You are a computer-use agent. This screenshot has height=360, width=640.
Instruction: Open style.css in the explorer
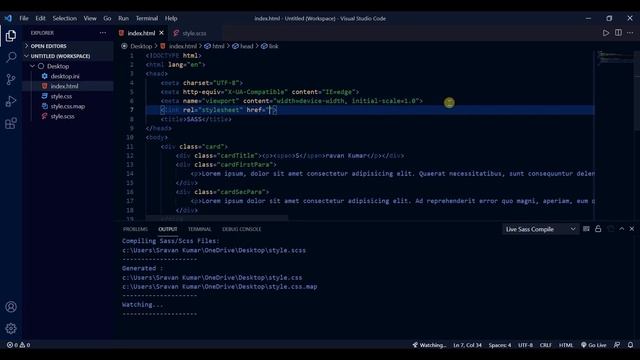61,96
